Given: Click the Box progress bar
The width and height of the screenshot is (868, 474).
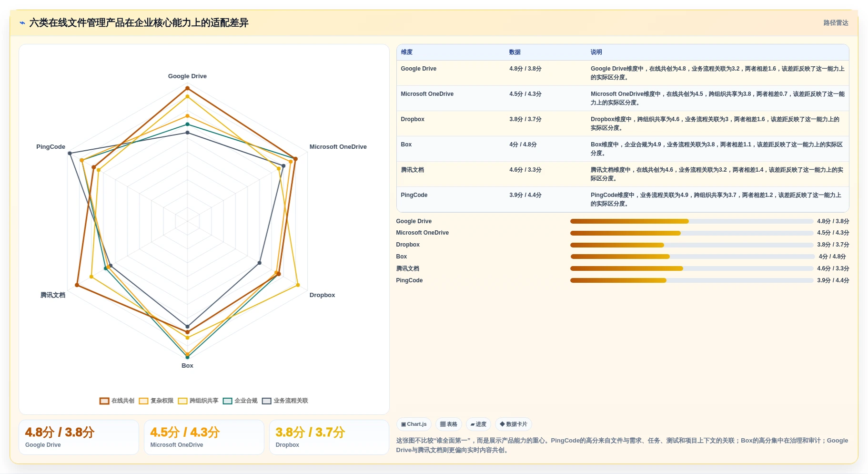Looking at the screenshot, I should [x=692, y=257].
